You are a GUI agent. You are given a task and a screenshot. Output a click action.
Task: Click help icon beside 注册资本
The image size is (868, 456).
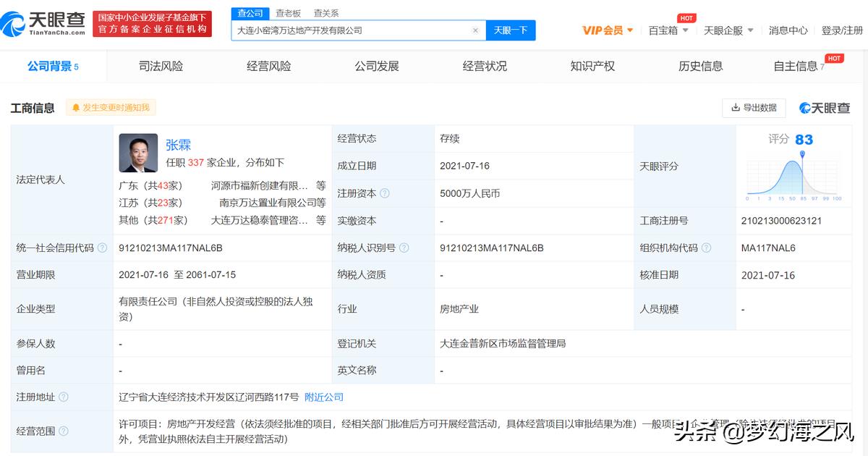385,193
